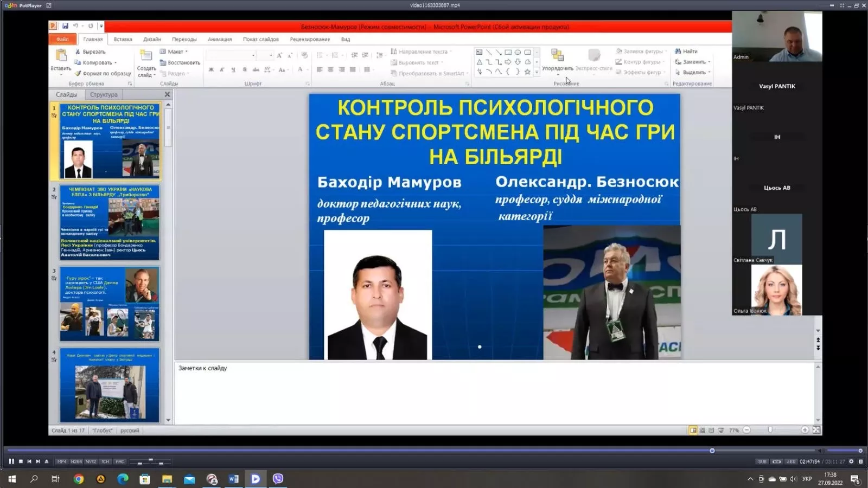
Task: Toggle bold formatting in the Шрифт group
Action: click(x=211, y=69)
